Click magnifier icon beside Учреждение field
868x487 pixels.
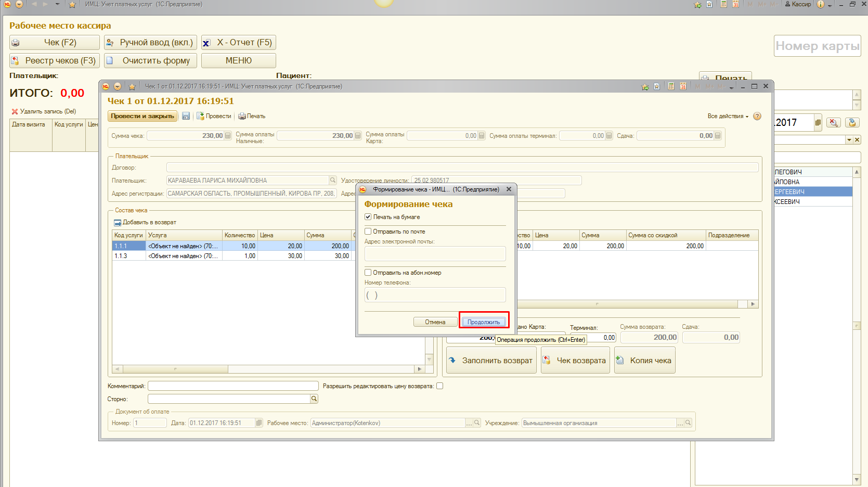[x=688, y=423]
